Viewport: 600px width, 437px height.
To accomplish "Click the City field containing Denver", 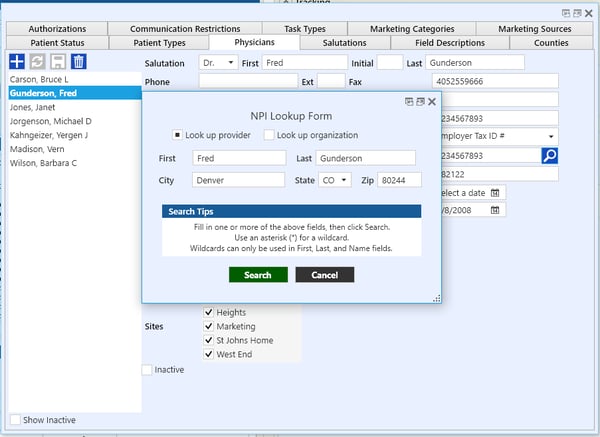I will [238, 180].
